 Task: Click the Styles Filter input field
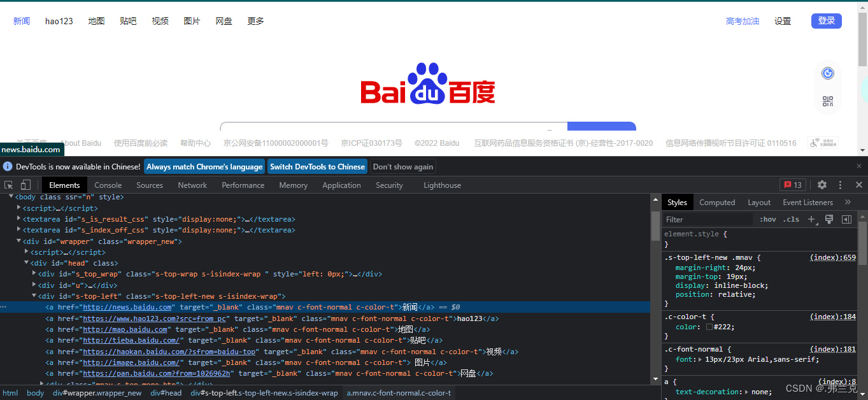[709, 219]
